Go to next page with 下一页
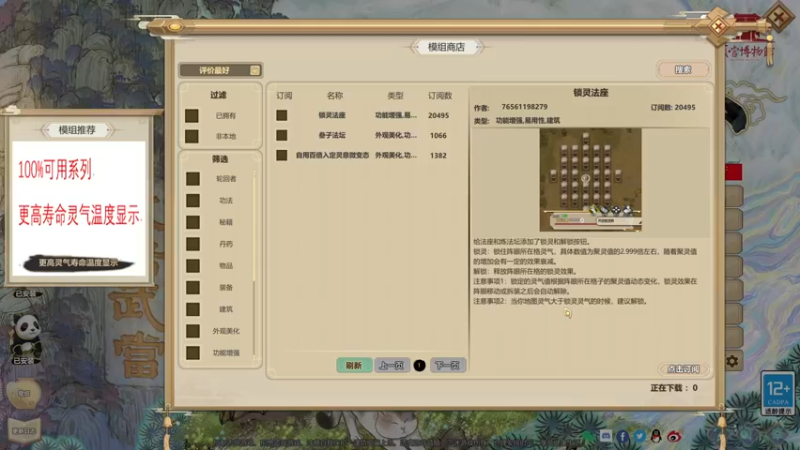This screenshot has width=800, height=450. [447, 365]
